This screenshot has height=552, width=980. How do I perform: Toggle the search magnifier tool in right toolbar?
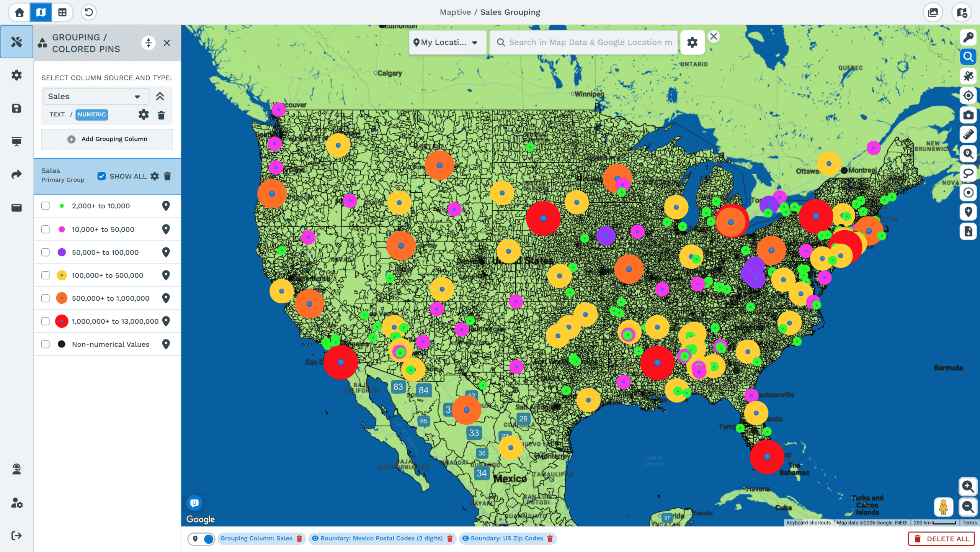click(x=968, y=57)
